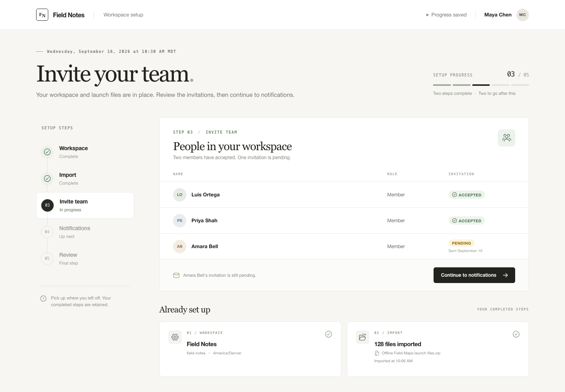Click Luis Ortega's Accepted status badge

tap(467, 195)
